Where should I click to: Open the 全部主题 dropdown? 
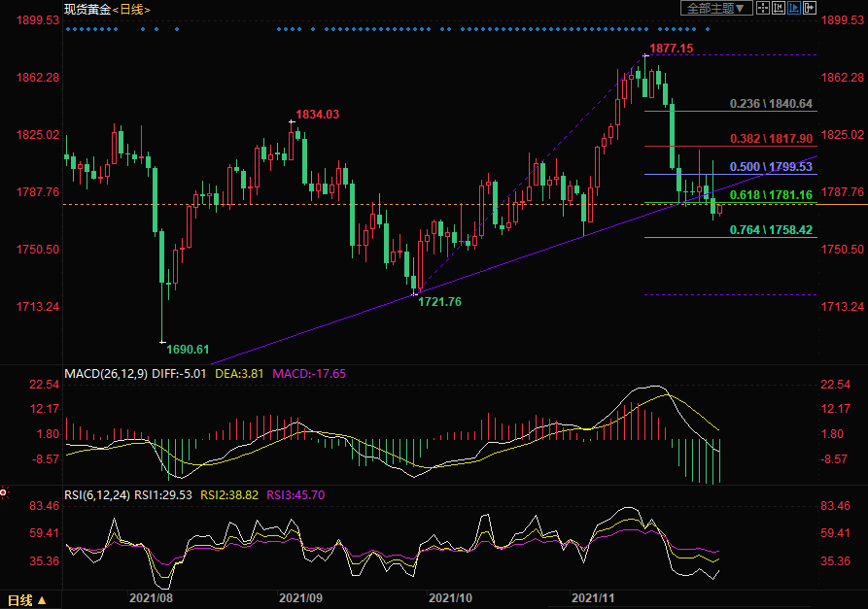click(x=716, y=9)
